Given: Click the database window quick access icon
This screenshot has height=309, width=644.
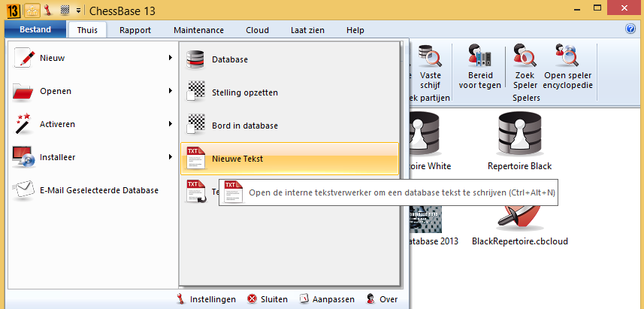Looking at the screenshot, I should click(32, 11).
